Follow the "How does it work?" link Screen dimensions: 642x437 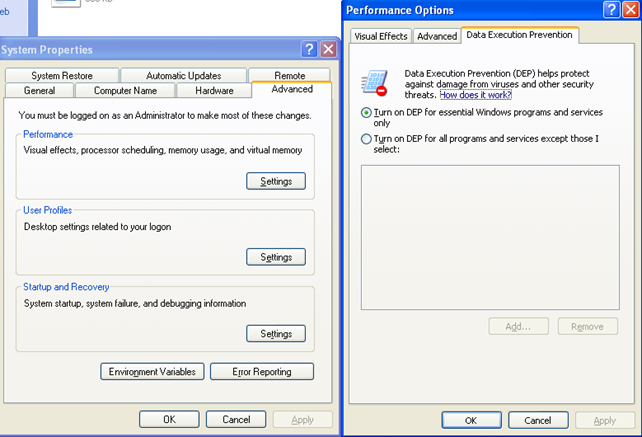tap(476, 95)
